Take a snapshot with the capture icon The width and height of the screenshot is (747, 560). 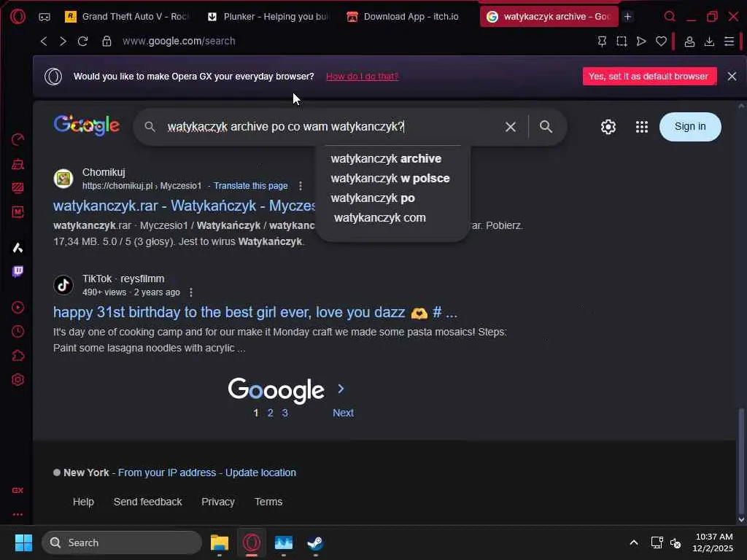click(622, 42)
